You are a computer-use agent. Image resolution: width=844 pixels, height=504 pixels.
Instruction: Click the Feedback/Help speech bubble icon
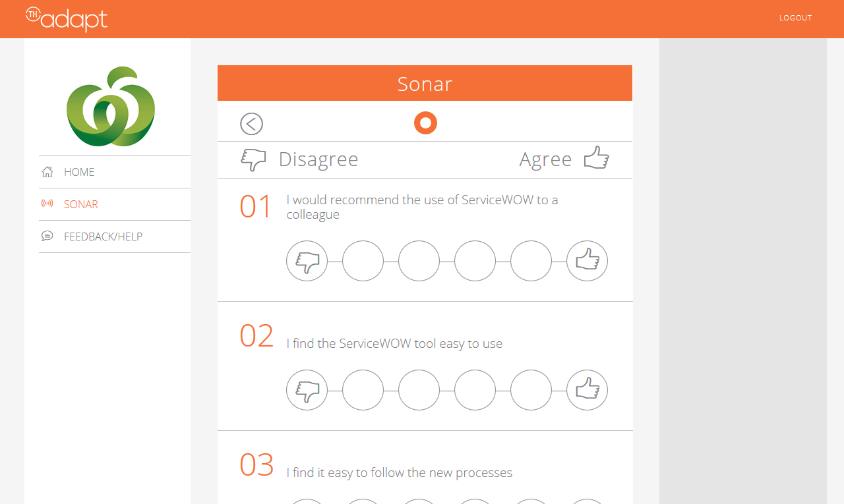[47, 236]
